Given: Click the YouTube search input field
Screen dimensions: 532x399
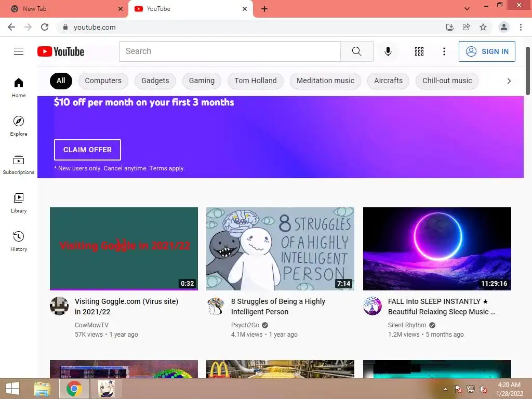Looking at the screenshot, I should click(230, 51).
